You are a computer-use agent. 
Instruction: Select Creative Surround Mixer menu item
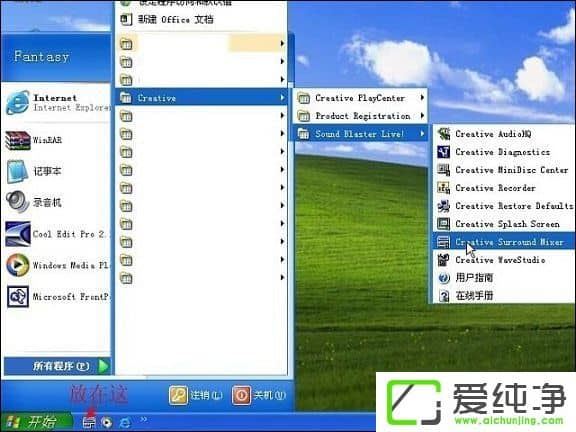504,242
